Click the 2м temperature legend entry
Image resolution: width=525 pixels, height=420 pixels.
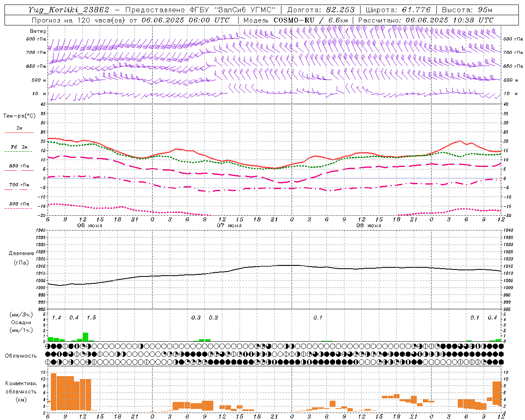(19, 128)
